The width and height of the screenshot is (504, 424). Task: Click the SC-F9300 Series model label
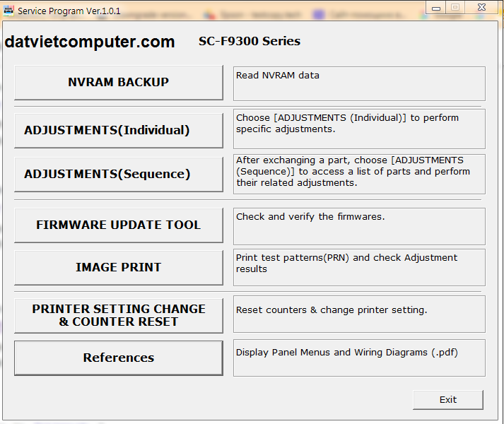pos(250,42)
